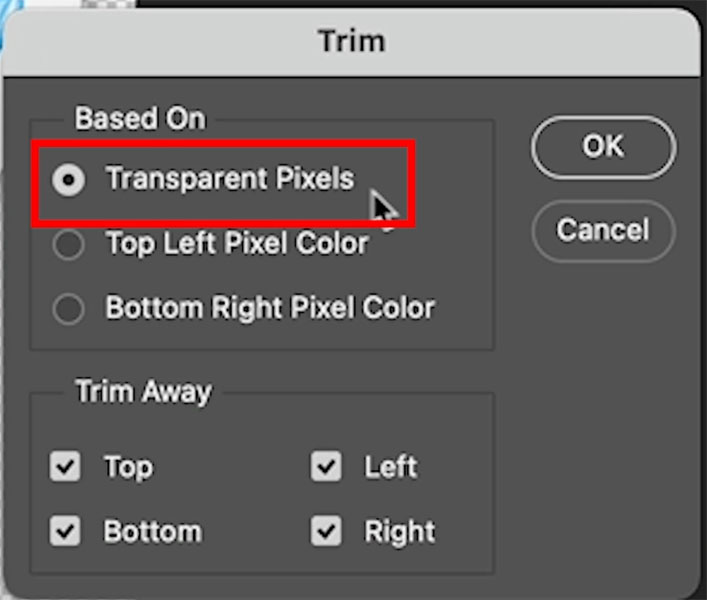Click the Trim dialog title bar
Image resolution: width=707 pixels, height=600 pixels.
(352, 41)
